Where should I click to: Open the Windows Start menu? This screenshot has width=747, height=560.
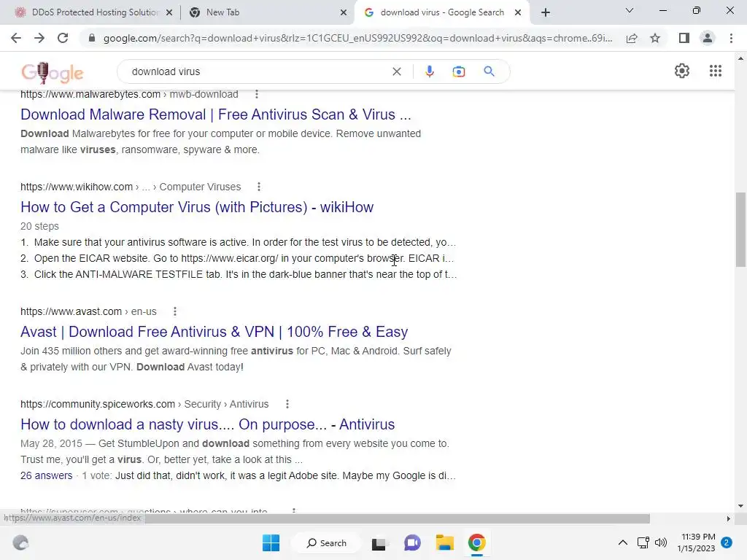(271, 542)
